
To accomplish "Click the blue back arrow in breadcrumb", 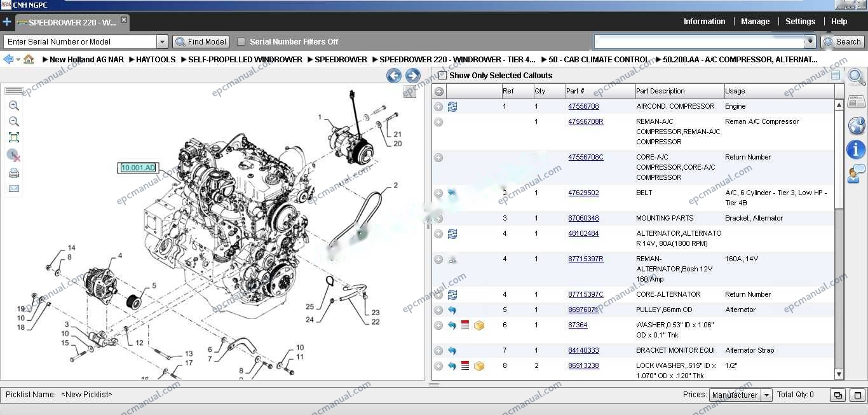I will pos(8,59).
